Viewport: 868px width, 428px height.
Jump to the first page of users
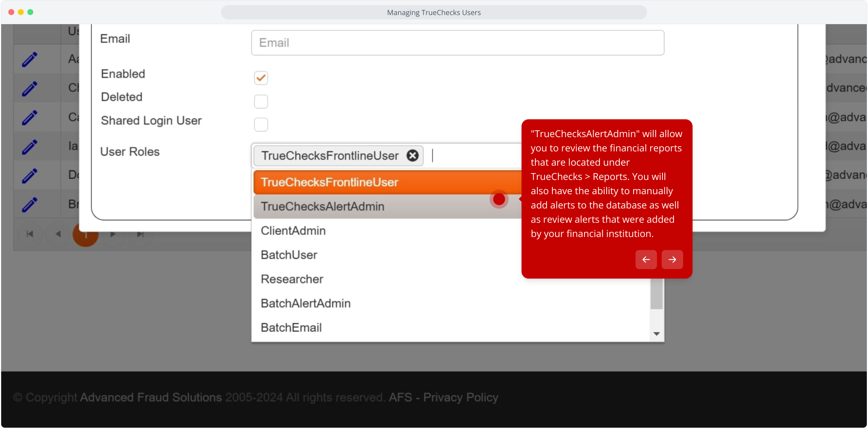(x=30, y=234)
